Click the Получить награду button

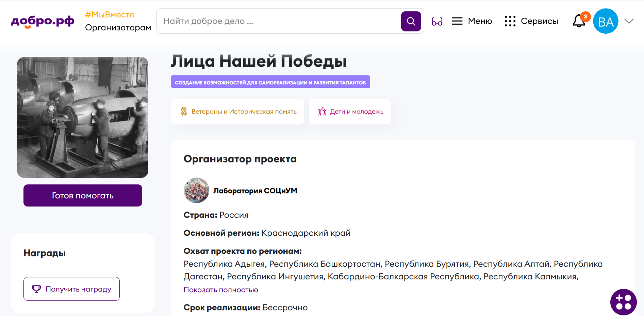point(71,289)
